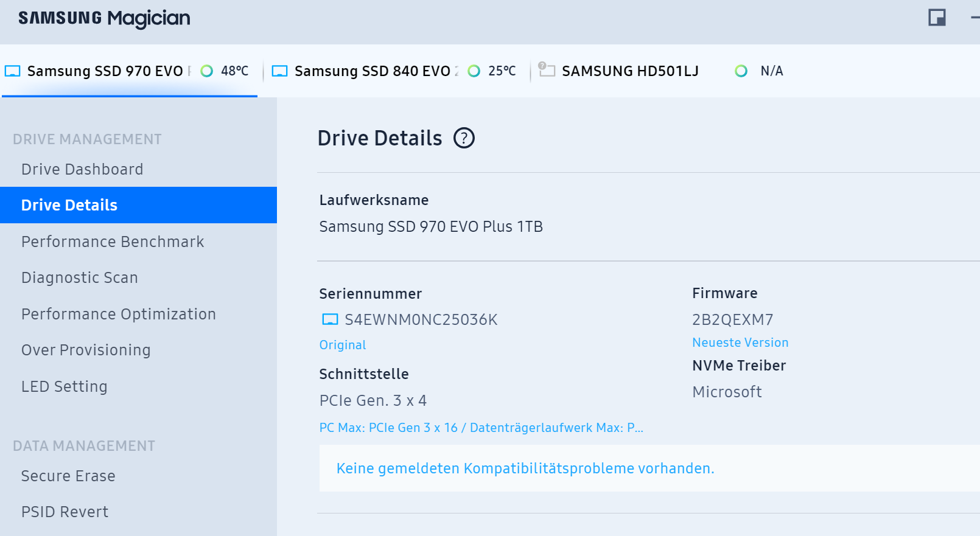980x536 pixels.
Task: Click the Laufwerksname label
Action: (x=374, y=200)
